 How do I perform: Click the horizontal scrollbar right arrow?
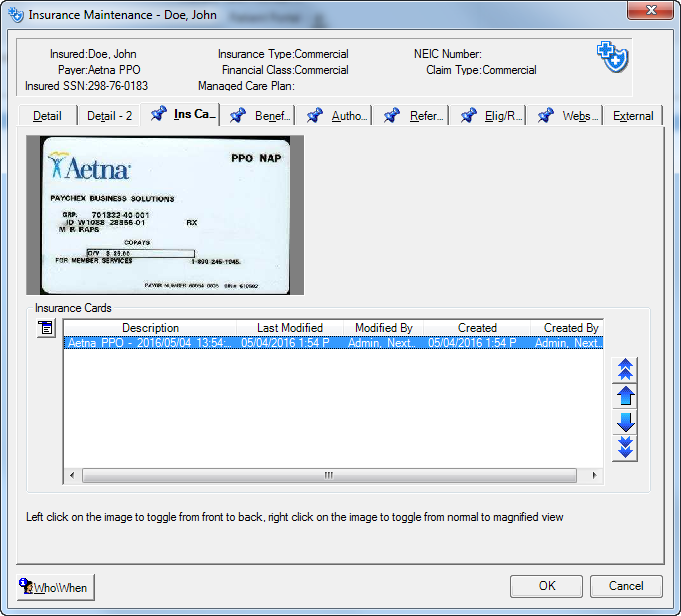596,476
